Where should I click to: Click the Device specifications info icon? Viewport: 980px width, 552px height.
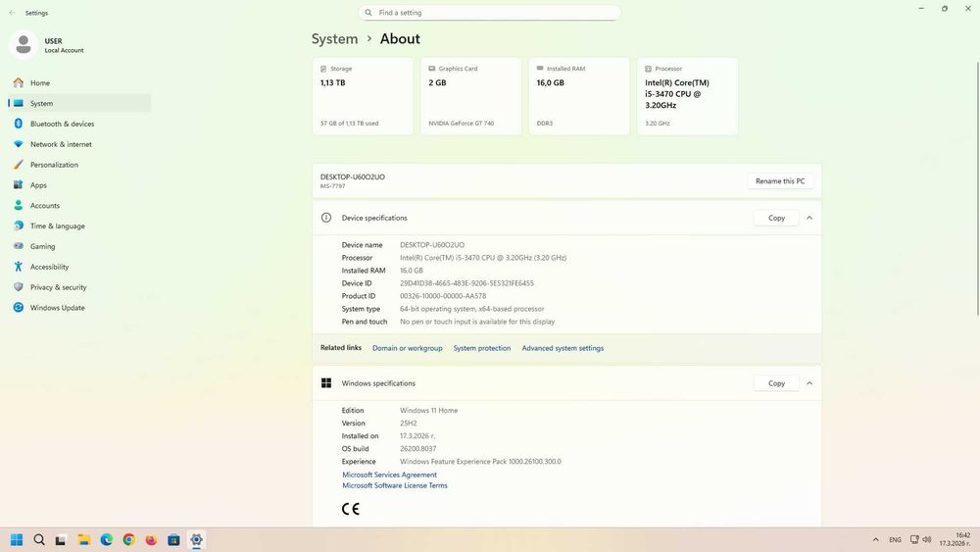tap(326, 218)
